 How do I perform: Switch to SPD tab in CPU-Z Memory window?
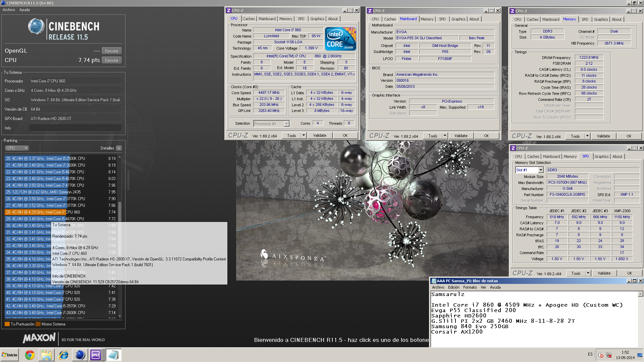585,19
